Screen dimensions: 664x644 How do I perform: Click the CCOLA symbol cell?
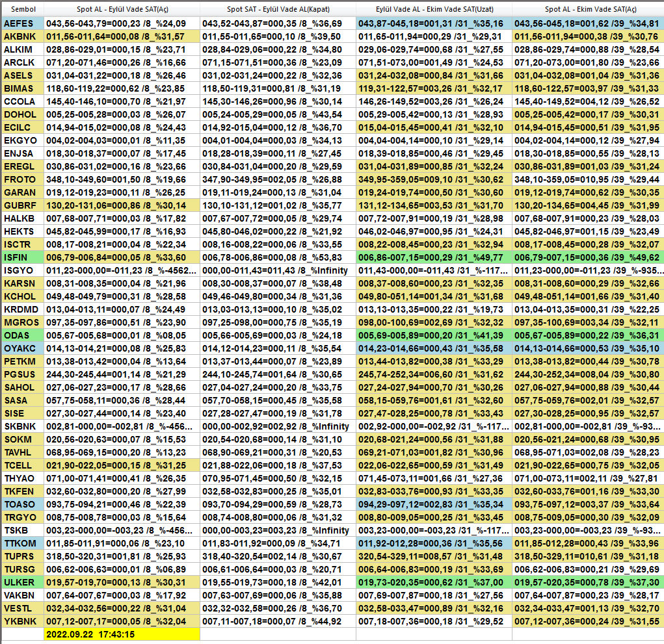coord(23,101)
